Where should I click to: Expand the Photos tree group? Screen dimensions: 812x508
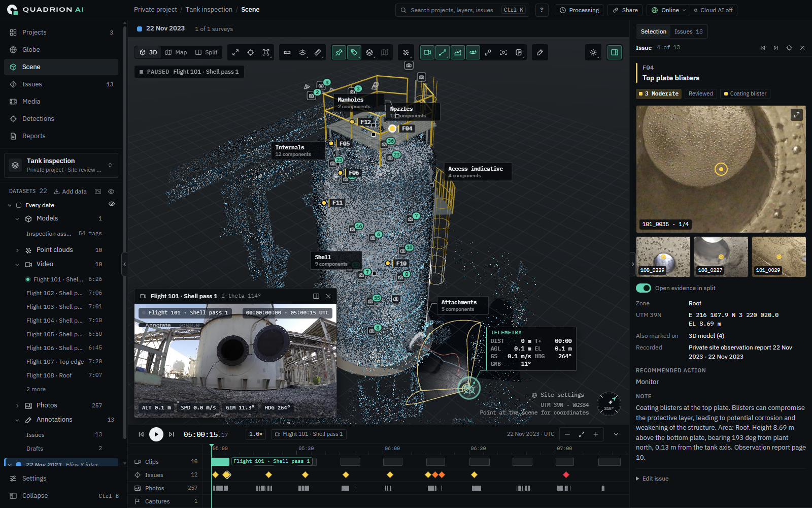pos(17,406)
